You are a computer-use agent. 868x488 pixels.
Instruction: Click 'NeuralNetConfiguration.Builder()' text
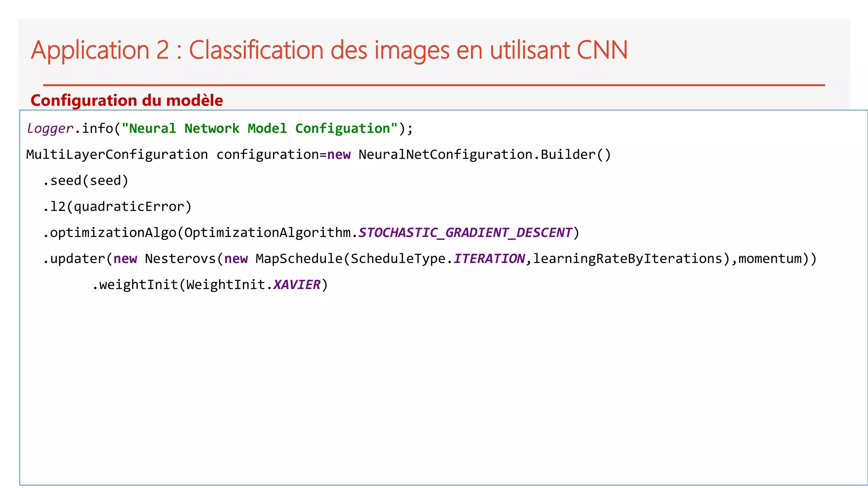tap(485, 155)
